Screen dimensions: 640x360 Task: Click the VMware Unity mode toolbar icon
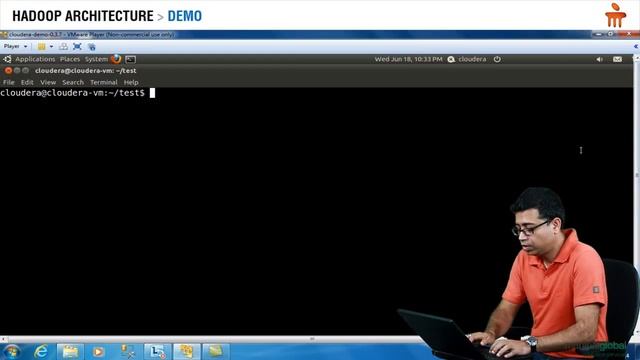pyautogui.click(x=91, y=47)
